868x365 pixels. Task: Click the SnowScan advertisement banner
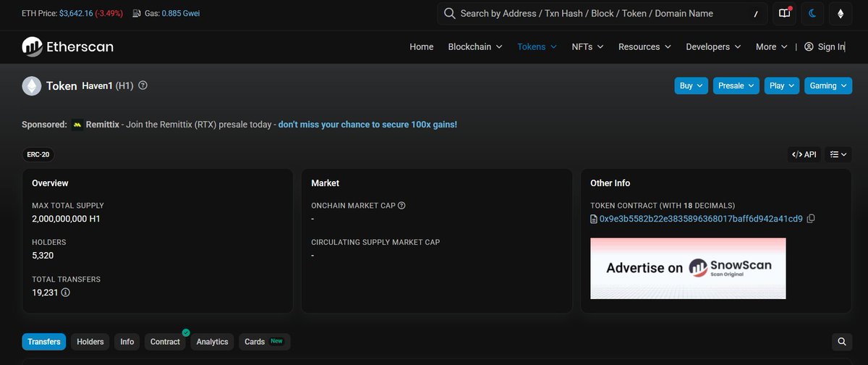[x=688, y=268]
